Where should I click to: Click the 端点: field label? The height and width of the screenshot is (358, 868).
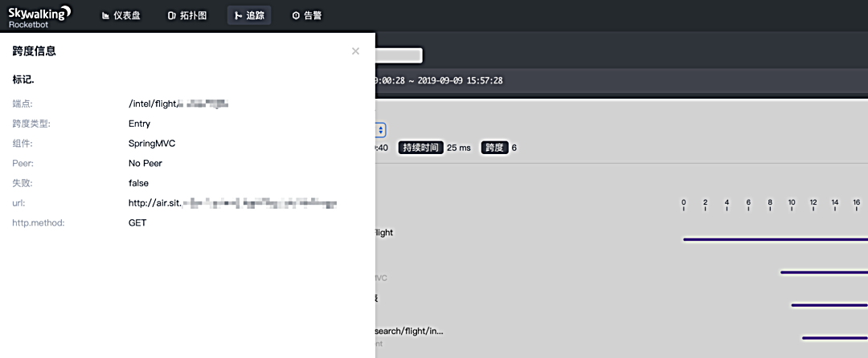coord(23,104)
